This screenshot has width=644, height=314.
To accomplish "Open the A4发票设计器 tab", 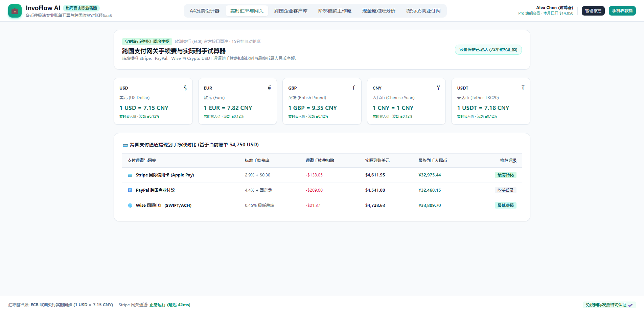I will (205, 11).
